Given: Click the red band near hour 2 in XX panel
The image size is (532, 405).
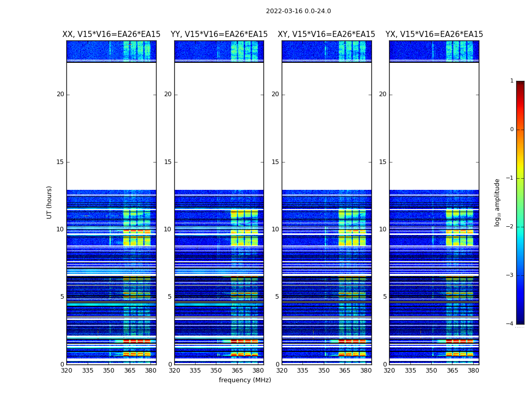Looking at the screenshot, I should pos(137,341).
